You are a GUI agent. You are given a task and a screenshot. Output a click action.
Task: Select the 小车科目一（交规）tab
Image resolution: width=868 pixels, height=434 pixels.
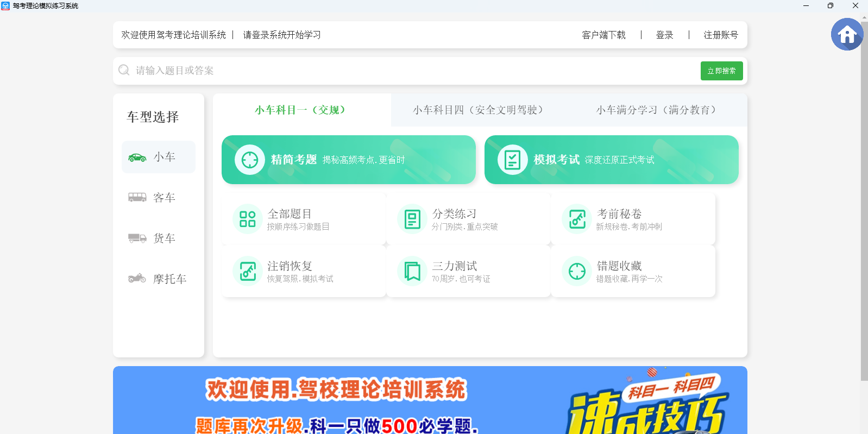(300, 110)
